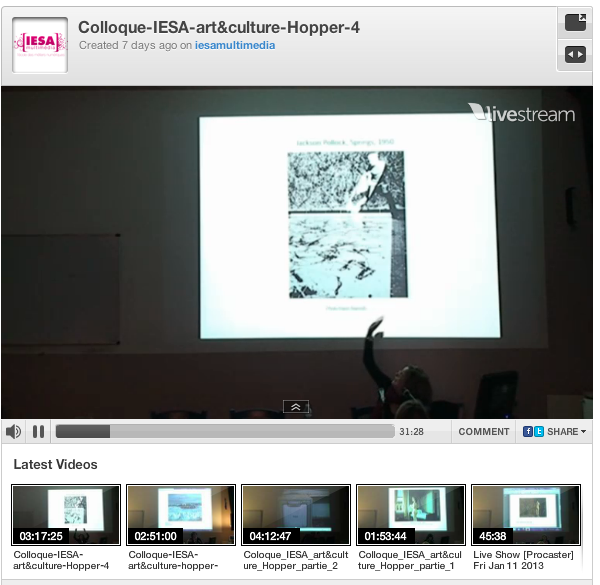
Task: Open the Live Show Procaster thumbnail
Action: 526,515
